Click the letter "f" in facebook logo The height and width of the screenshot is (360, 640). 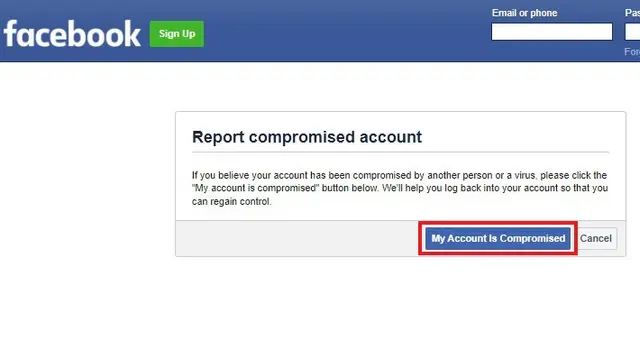tap(11, 33)
